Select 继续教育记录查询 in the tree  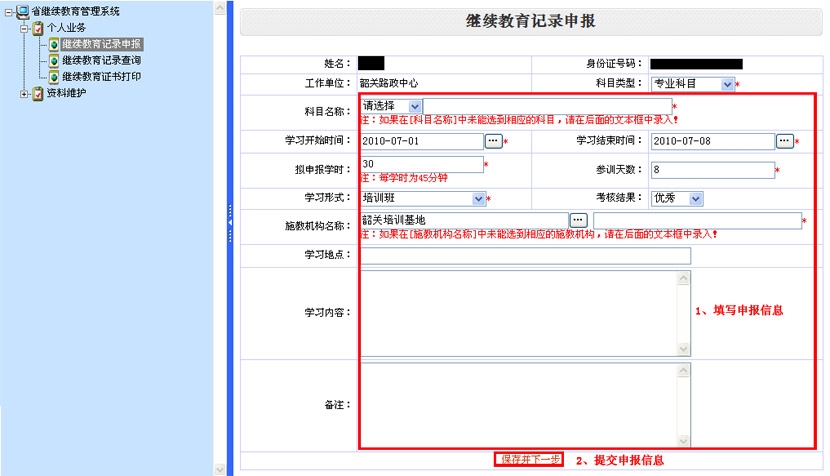[101, 60]
